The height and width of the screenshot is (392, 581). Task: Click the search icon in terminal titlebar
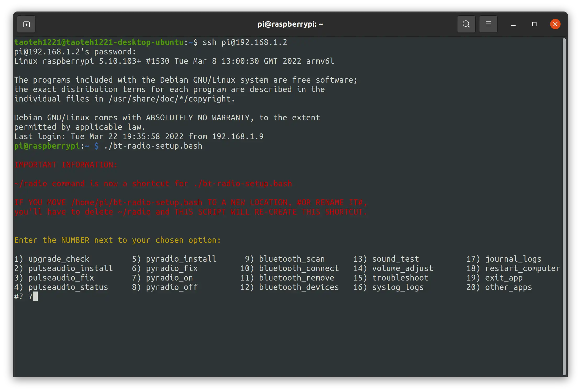tap(466, 24)
